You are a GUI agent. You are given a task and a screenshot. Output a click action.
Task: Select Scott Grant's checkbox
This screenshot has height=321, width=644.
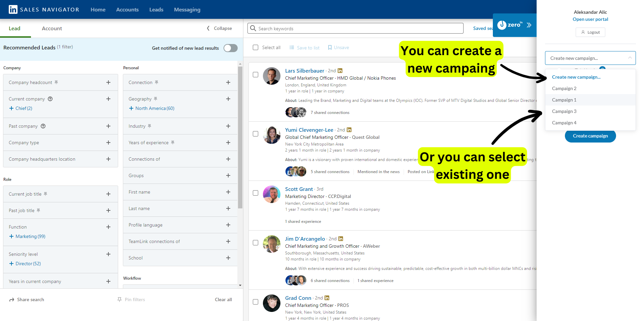[256, 193]
